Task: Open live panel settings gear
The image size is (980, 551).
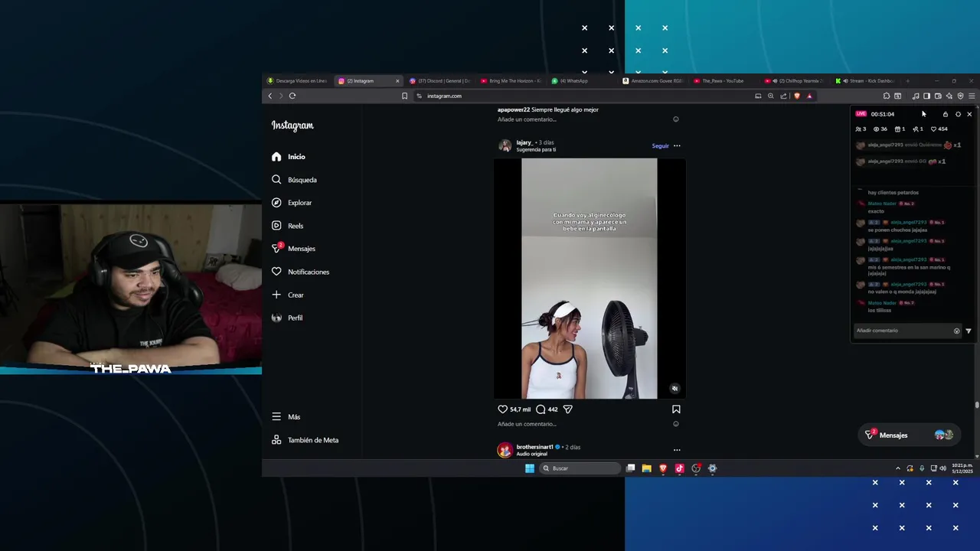Action: click(958, 114)
